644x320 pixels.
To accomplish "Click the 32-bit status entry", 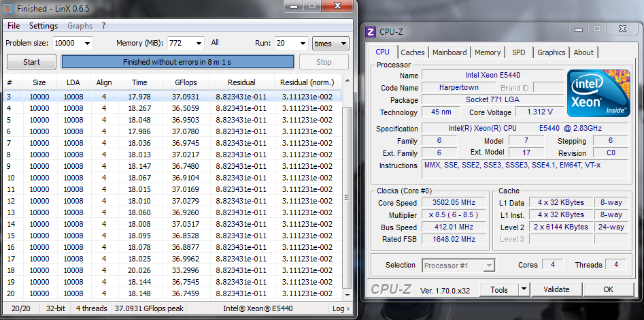I will tap(55, 308).
